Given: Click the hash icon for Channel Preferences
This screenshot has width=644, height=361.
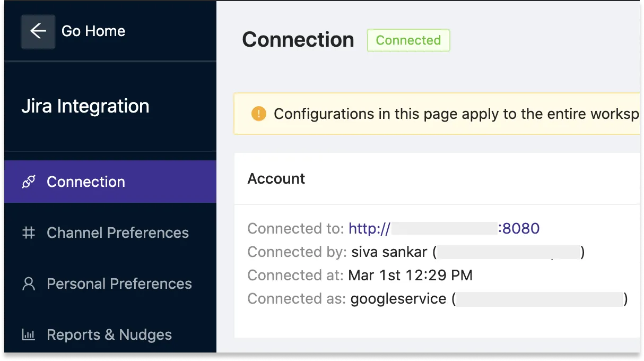Looking at the screenshot, I should click(29, 233).
